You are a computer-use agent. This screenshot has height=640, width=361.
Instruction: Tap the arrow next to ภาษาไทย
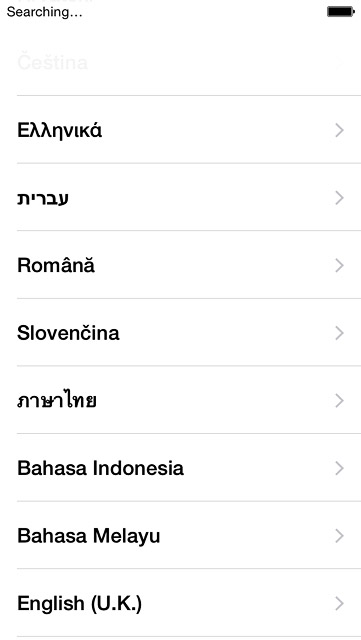click(x=339, y=401)
